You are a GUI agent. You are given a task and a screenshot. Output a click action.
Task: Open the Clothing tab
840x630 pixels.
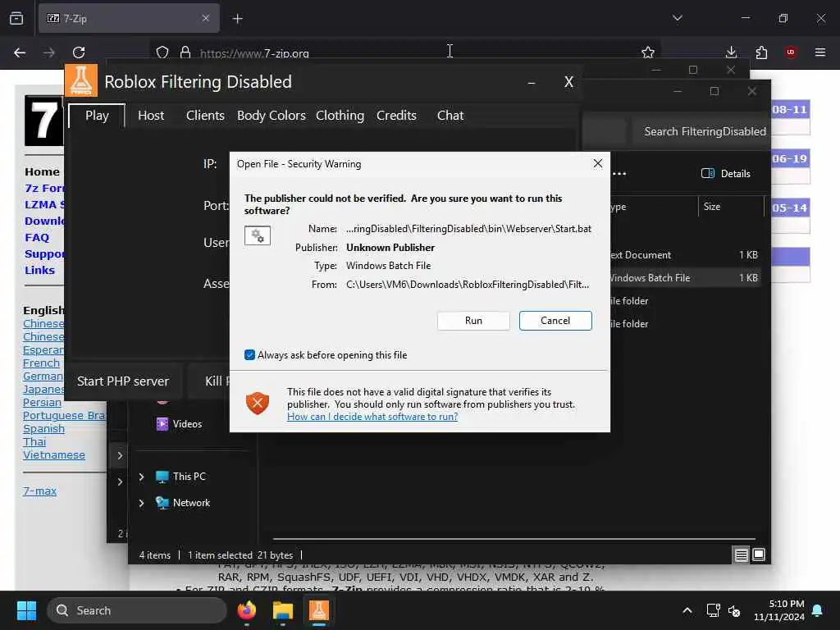pos(340,116)
